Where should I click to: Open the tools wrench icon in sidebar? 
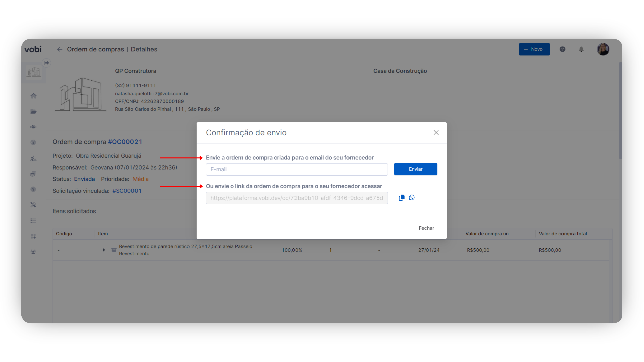[33, 205]
